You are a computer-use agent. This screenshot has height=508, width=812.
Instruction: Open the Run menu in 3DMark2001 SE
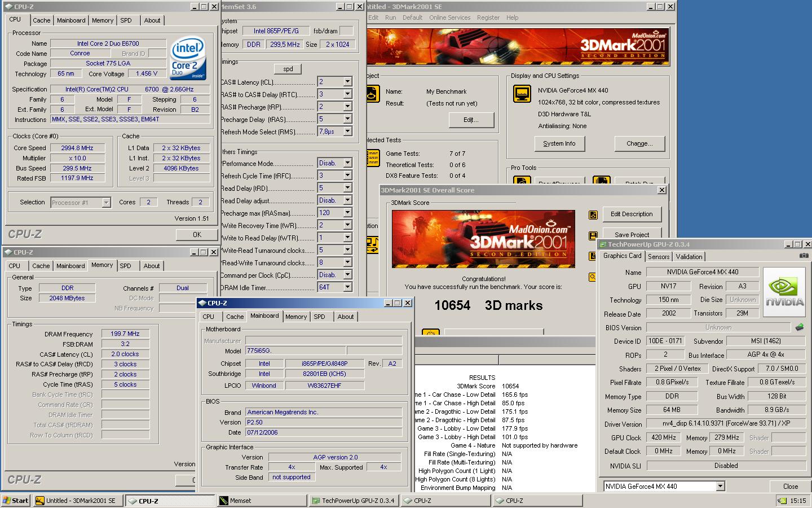click(x=390, y=17)
